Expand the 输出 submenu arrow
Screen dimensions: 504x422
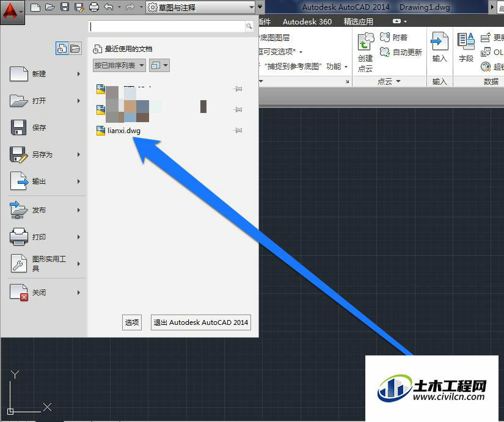[x=79, y=181]
